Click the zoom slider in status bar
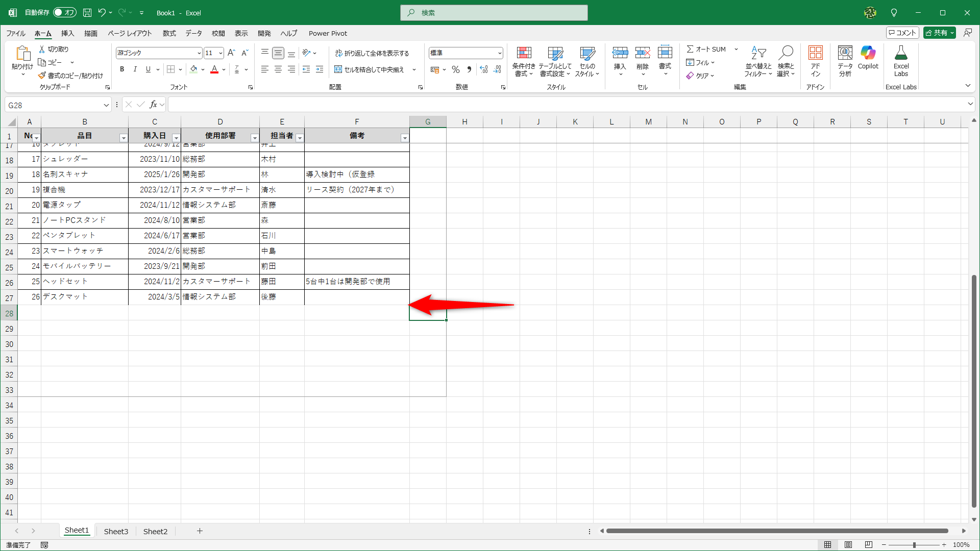This screenshot has height=551, width=980. click(x=914, y=545)
